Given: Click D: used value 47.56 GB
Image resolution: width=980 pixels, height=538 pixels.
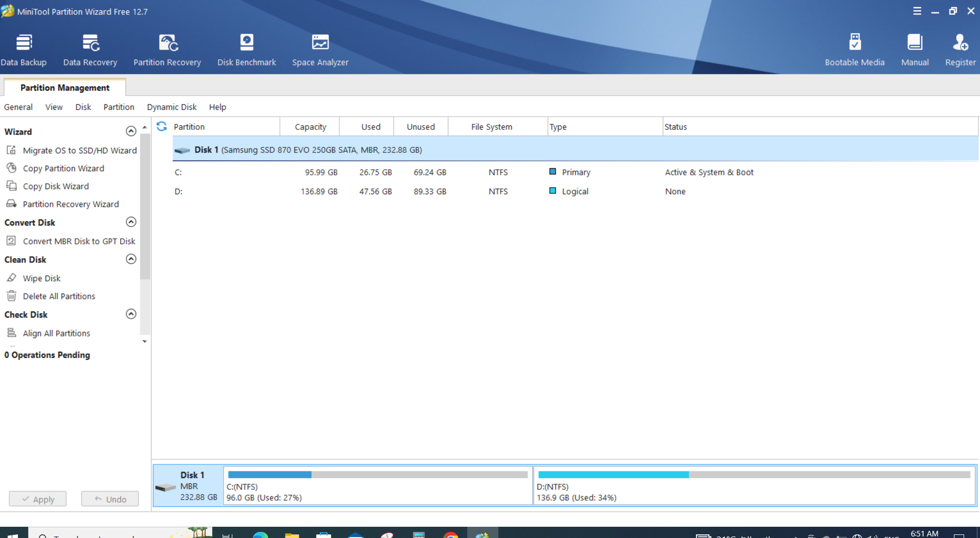Looking at the screenshot, I should pyautogui.click(x=375, y=191).
